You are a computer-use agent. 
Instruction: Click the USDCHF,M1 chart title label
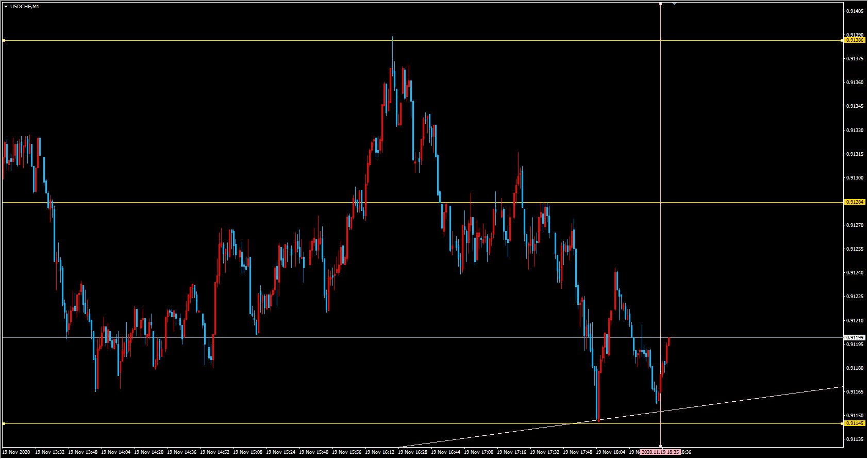pos(24,7)
